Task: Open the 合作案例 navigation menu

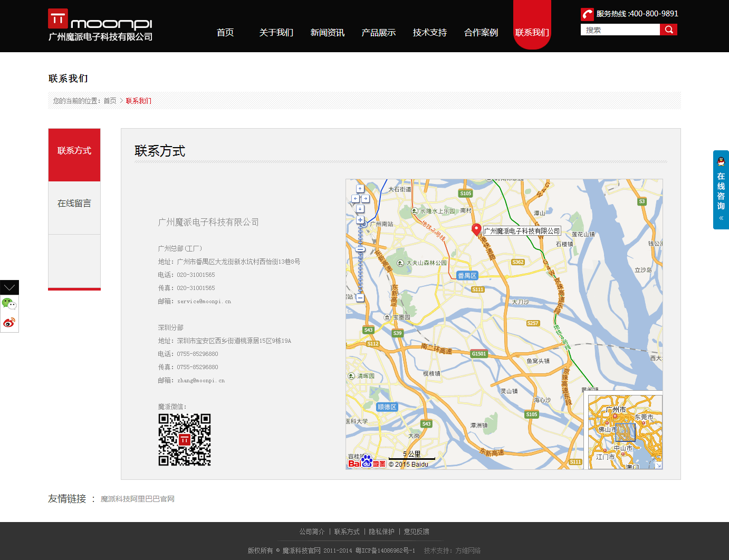Action: pos(481,32)
